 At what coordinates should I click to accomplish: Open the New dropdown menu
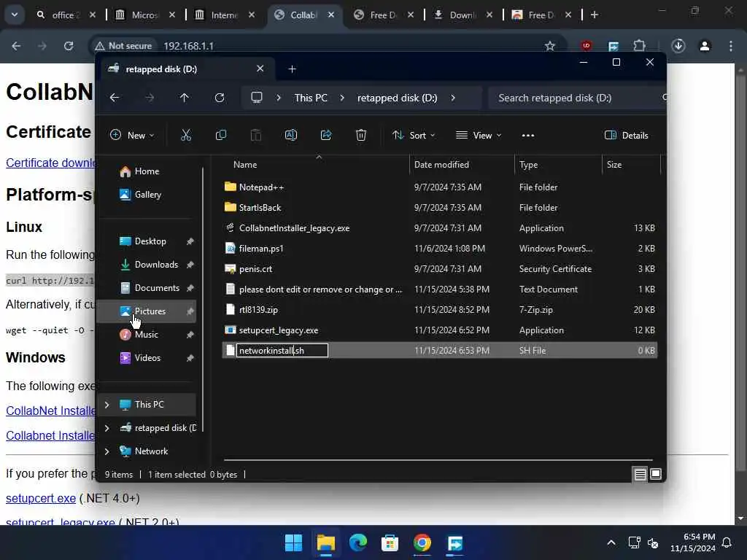[x=132, y=135]
